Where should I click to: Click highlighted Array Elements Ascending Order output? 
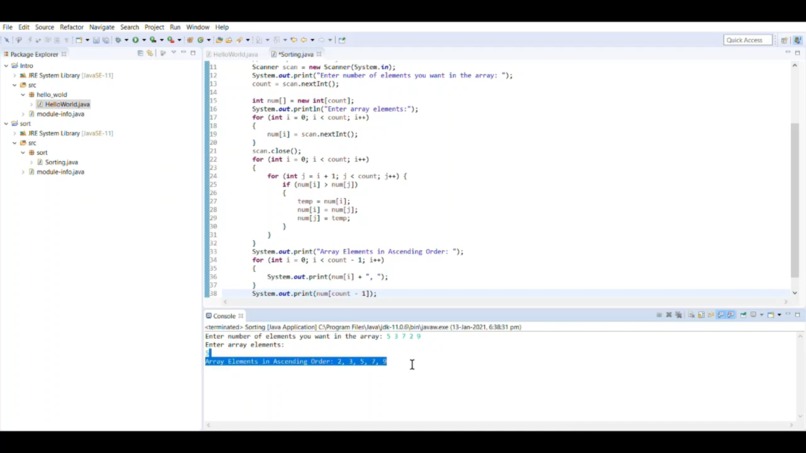click(296, 361)
